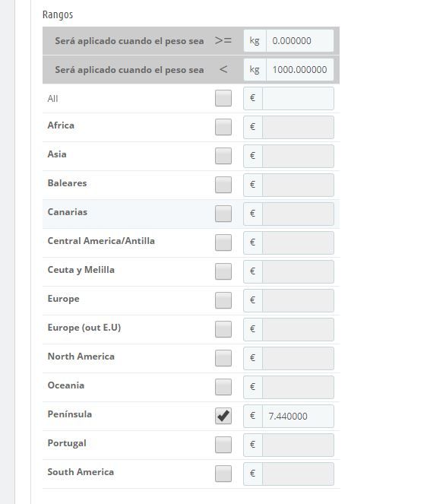446x504 pixels.
Task: Toggle the Oceania zone checkbox
Action: tap(223, 387)
